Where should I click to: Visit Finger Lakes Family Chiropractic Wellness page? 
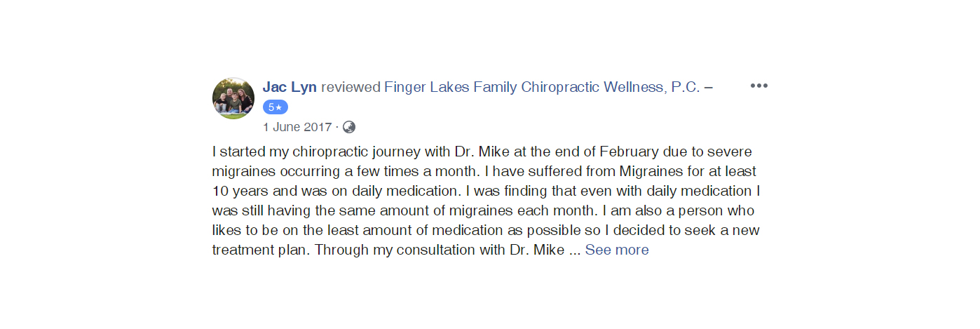pos(542,87)
